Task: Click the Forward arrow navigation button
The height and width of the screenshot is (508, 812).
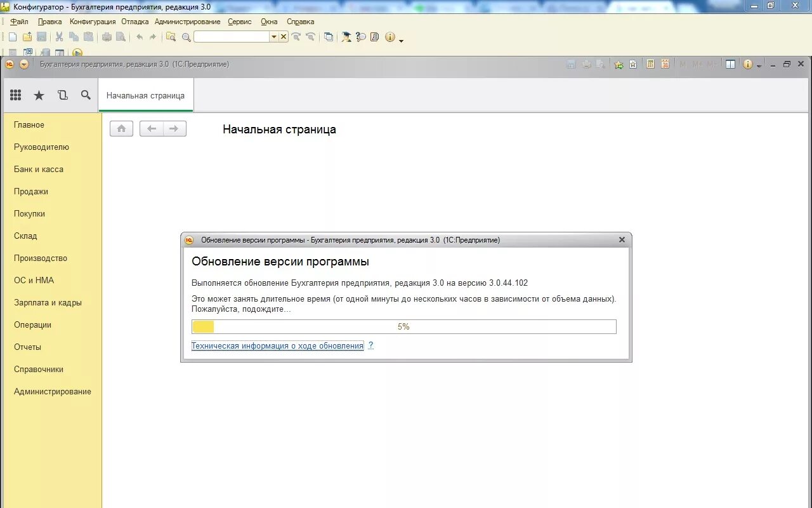Action: (x=174, y=129)
